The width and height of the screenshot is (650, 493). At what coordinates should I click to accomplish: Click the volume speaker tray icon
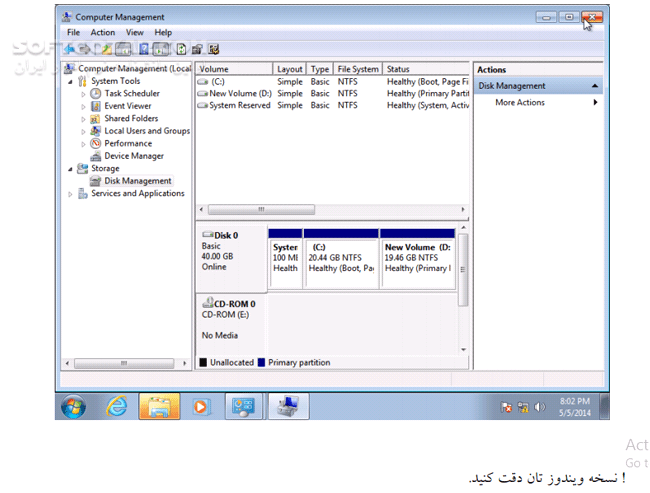tap(540, 407)
